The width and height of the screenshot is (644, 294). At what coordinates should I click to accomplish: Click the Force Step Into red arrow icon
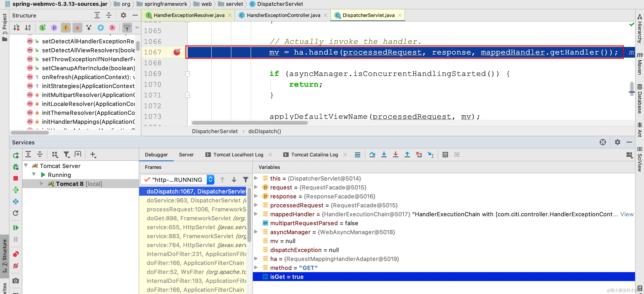(x=395, y=155)
